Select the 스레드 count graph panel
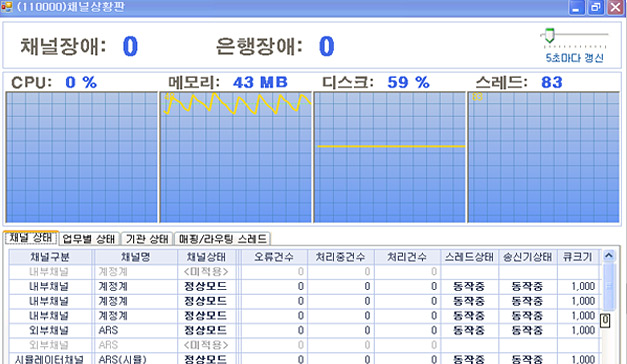 (x=544, y=157)
